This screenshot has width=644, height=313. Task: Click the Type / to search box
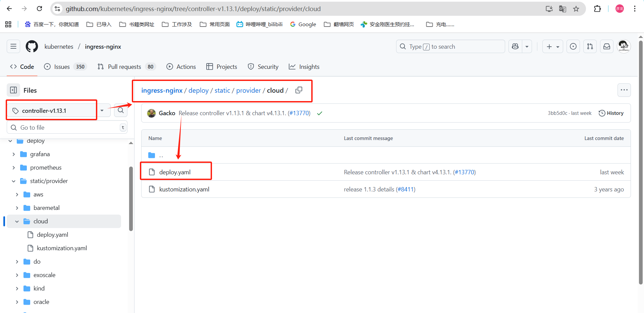tap(450, 46)
